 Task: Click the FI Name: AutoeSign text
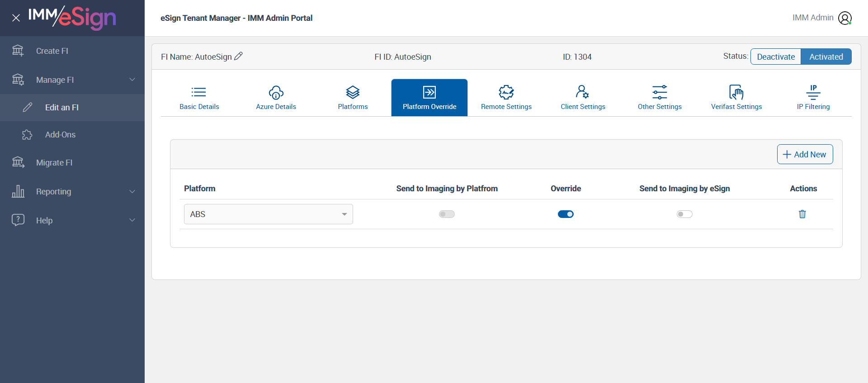(x=196, y=57)
